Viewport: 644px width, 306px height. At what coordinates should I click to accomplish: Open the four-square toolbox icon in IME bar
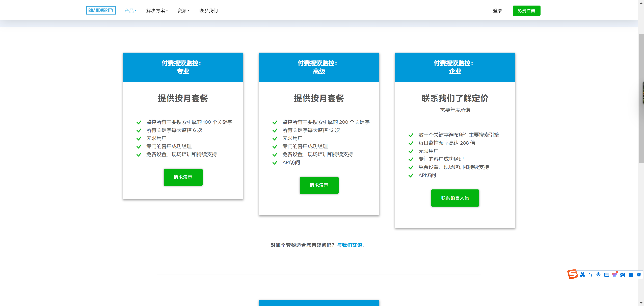pos(631,275)
